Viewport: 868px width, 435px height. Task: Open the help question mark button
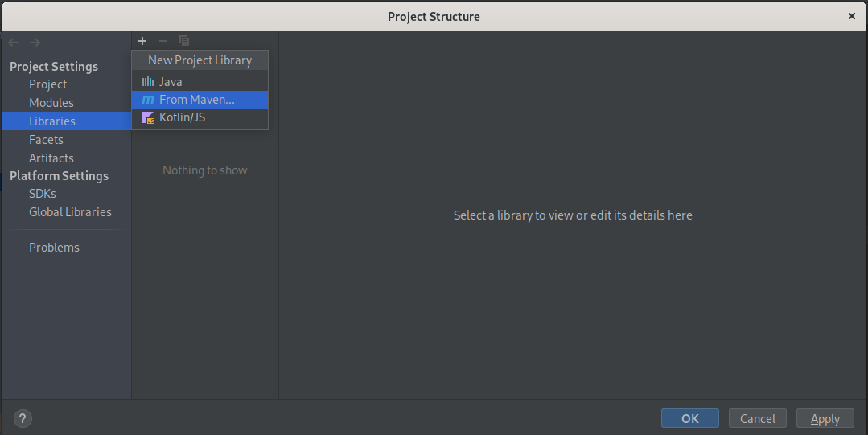[23, 418]
